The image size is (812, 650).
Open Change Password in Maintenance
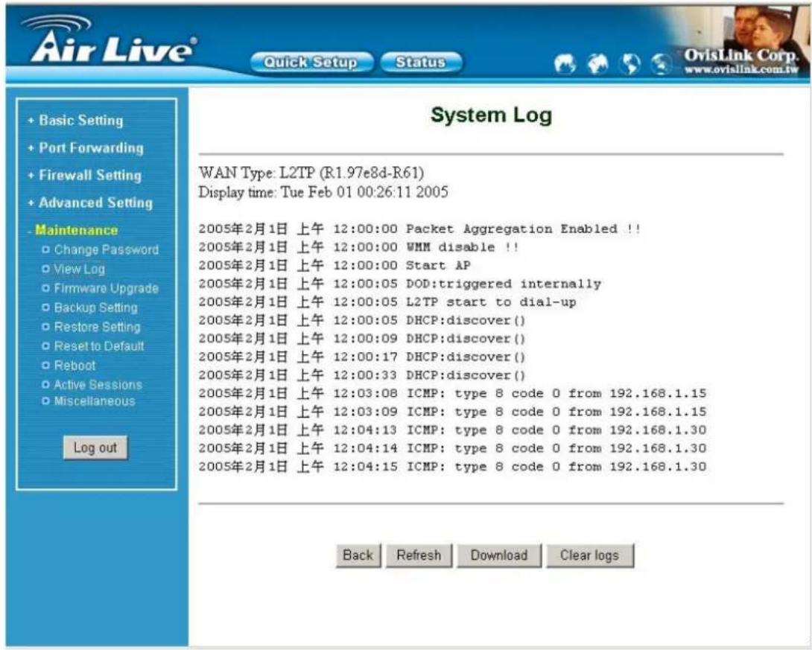pyautogui.click(x=107, y=250)
